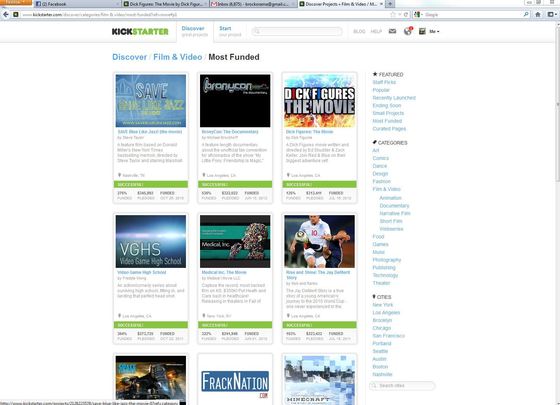Filter by New York city
The width and height of the screenshot is (560, 405).
pyautogui.click(x=382, y=305)
